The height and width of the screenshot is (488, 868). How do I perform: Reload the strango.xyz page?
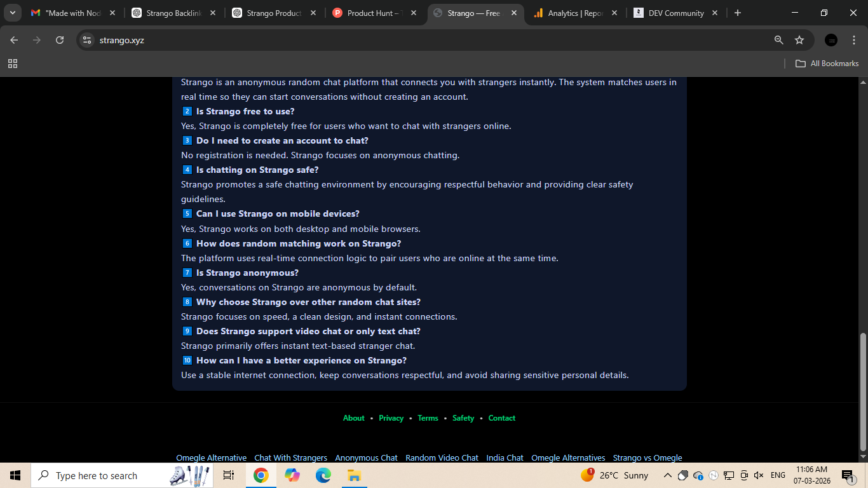(x=59, y=39)
